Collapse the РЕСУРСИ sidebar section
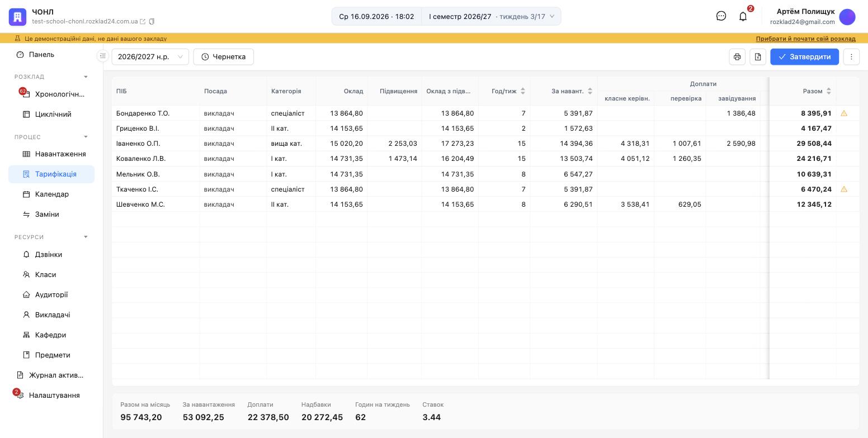Viewport: 868px width, 438px height. coord(86,237)
